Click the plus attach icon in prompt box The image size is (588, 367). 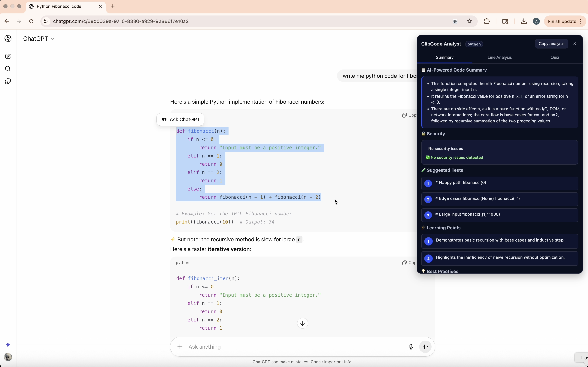point(180,347)
